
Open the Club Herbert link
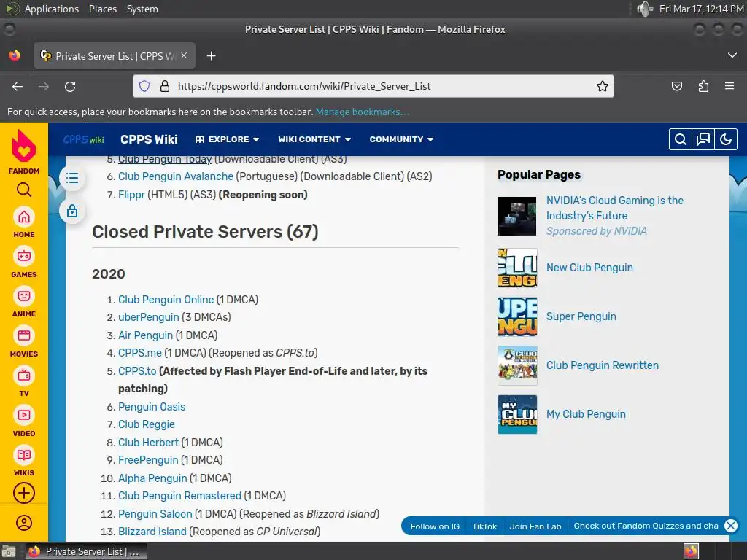tap(148, 443)
